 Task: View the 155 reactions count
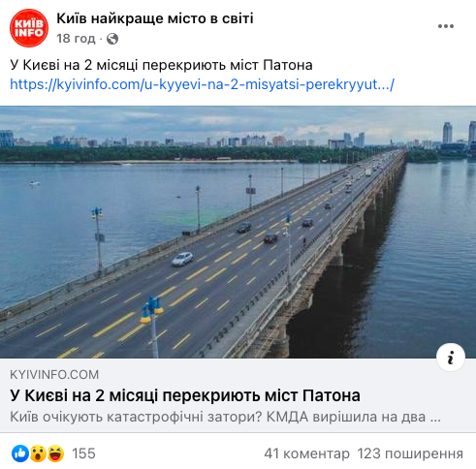(x=83, y=453)
